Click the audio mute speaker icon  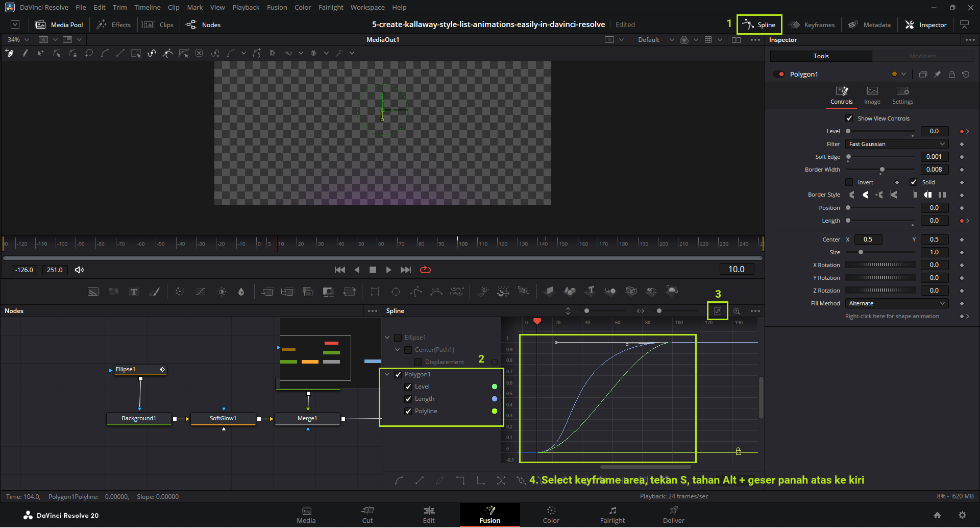point(79,270)
